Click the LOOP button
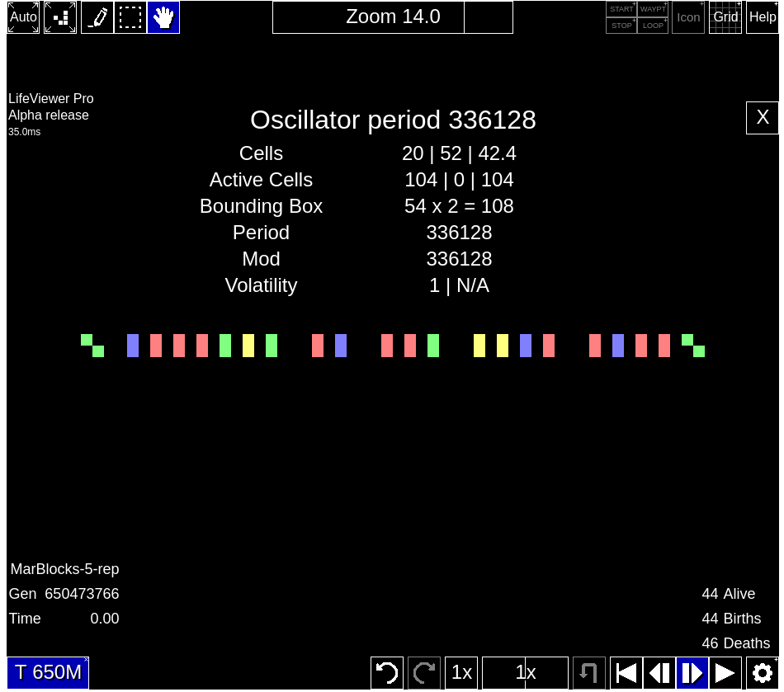 point(653,26)
